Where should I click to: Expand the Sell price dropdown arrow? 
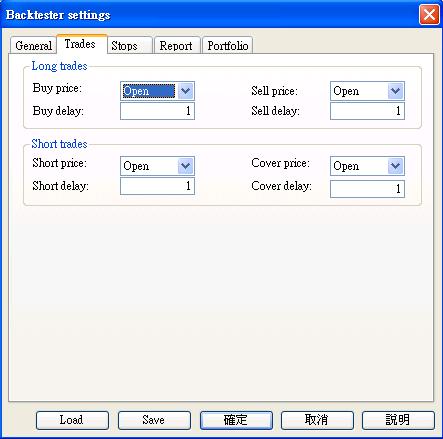(x=396, y=91)
